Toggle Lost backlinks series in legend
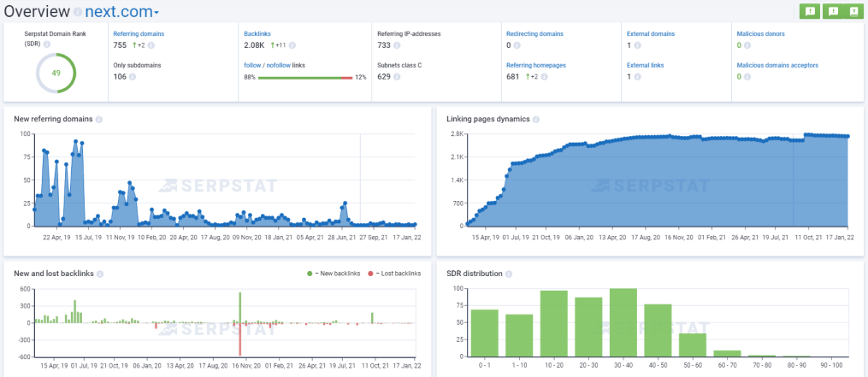Viewport: 868px width, 377px height. pos(394,274)
